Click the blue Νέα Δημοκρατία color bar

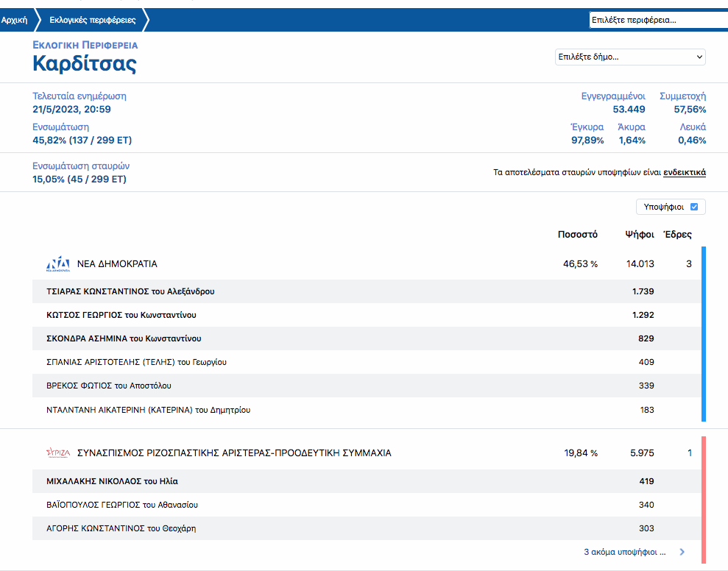click(x=704, y=334)
